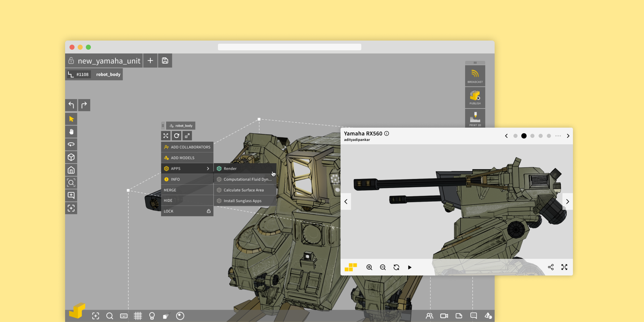Share the Yamaha RX560 model
This screenshot has width=644, height=322.
551,267
